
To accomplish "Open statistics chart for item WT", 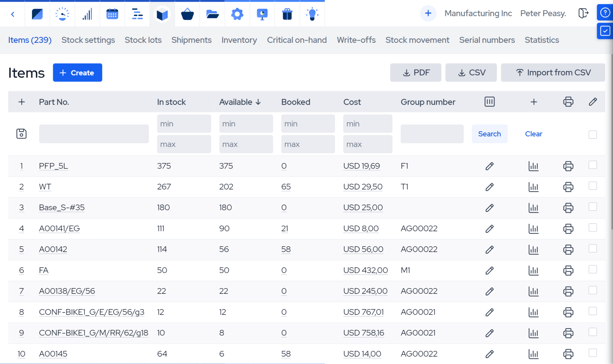I will click(533, 187).
